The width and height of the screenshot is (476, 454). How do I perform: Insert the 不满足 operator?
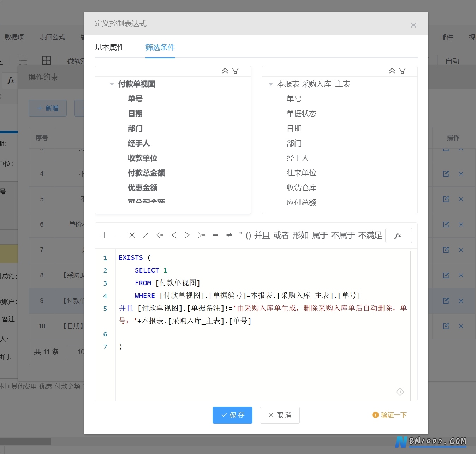click(x=370, y=235)
